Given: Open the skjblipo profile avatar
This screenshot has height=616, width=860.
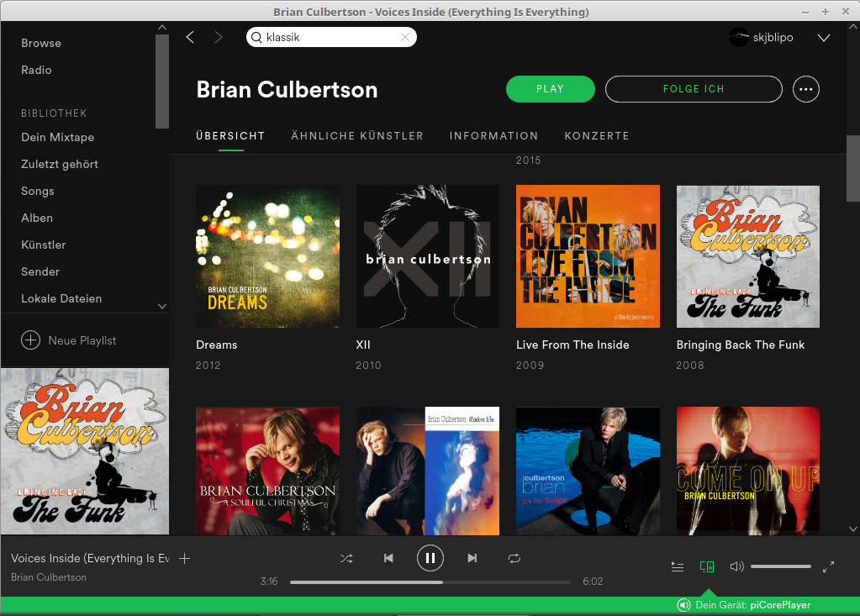Looking at the screenshot, I should tap(738, 37).
